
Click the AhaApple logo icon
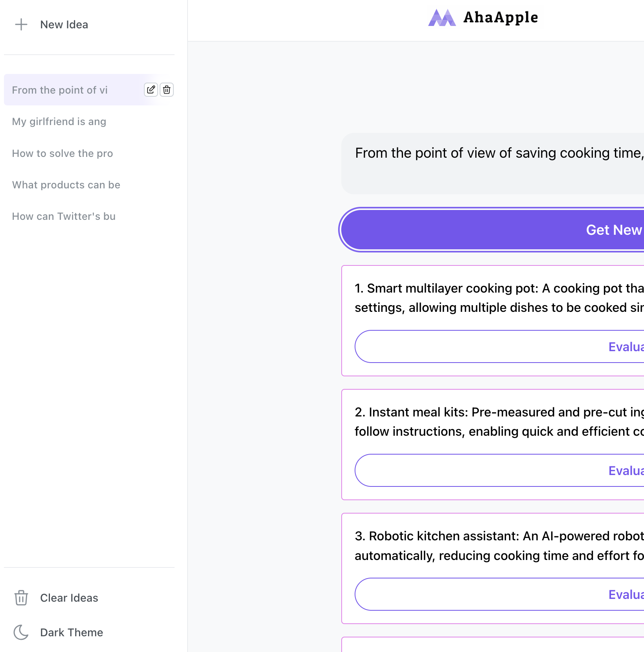[x=442, y=17]
